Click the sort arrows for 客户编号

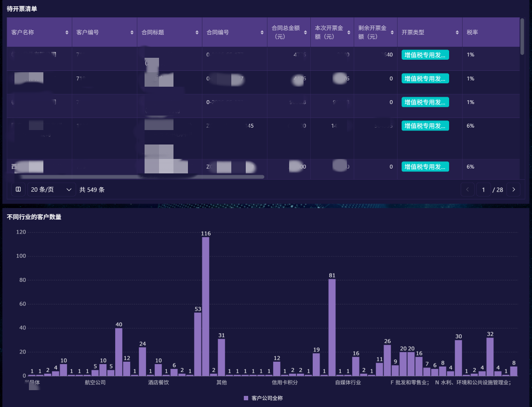[x=132, y=33]
